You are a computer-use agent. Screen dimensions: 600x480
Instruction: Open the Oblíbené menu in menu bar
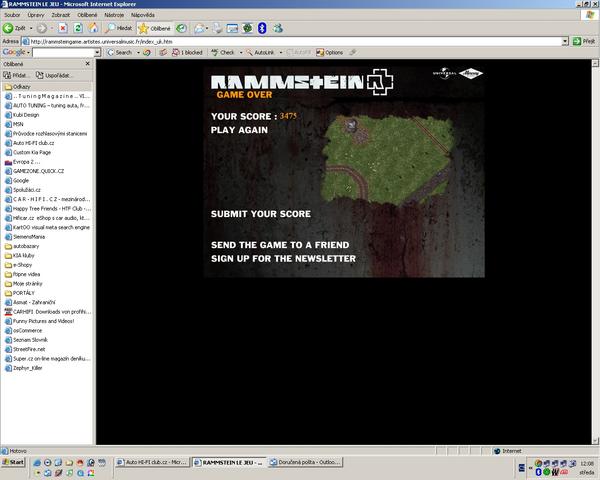87,15
